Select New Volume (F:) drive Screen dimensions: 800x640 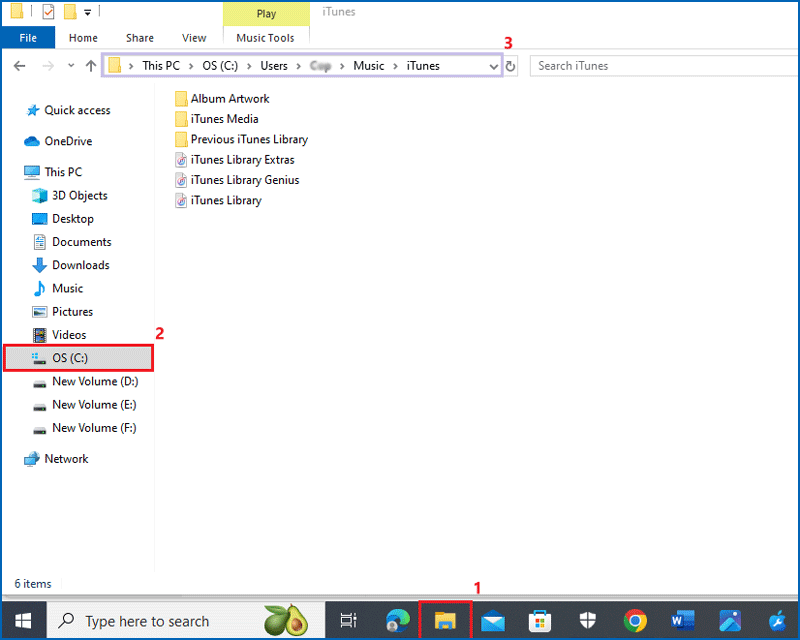point(85,428)
